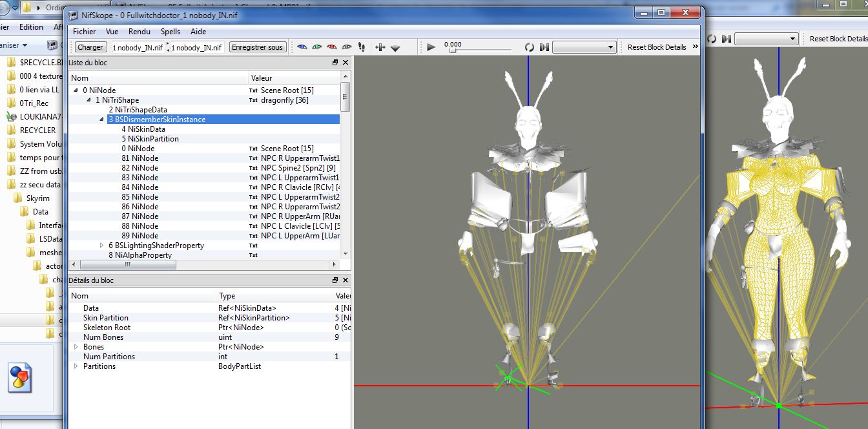The height and width of the screenshot is (429, 868).
Task: Click the red eye view icon
Action: pyautogui.click(x=332, y=47)
